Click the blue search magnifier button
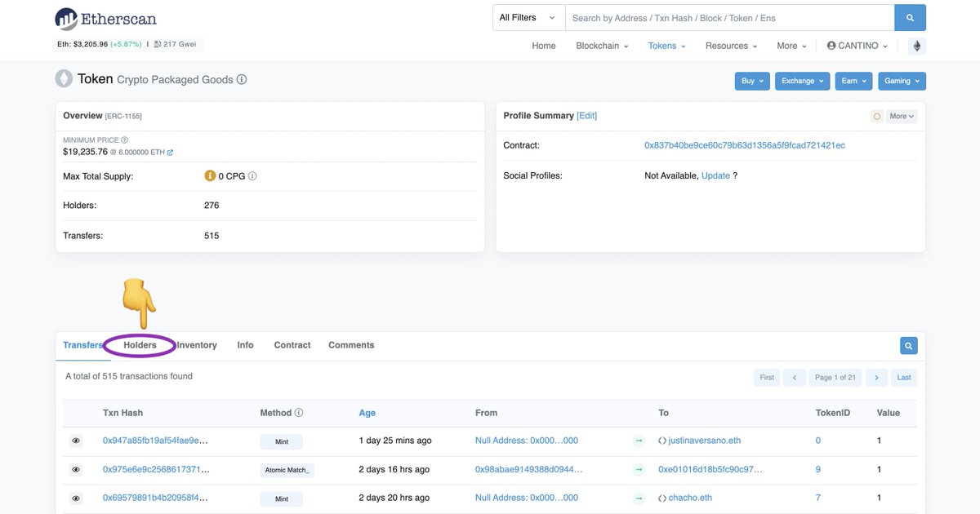The image size is (980, 514). (x=910, y=17)
